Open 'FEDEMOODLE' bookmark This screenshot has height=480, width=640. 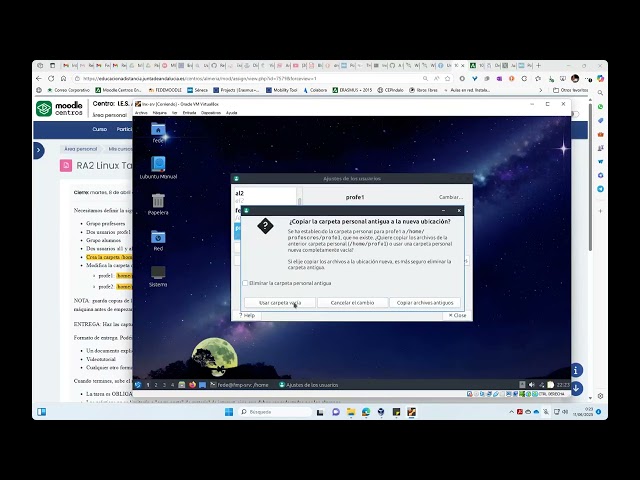point(165,90)
